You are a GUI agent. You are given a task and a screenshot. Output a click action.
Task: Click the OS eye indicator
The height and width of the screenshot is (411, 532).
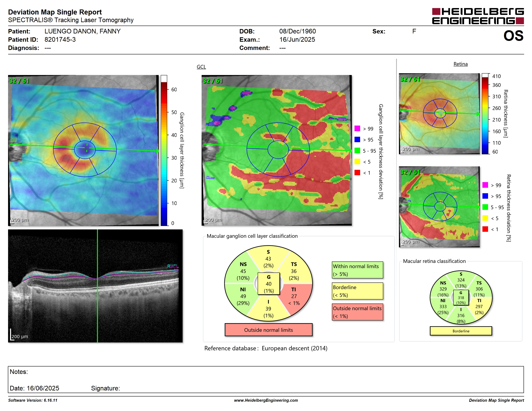tap(513, 36)
